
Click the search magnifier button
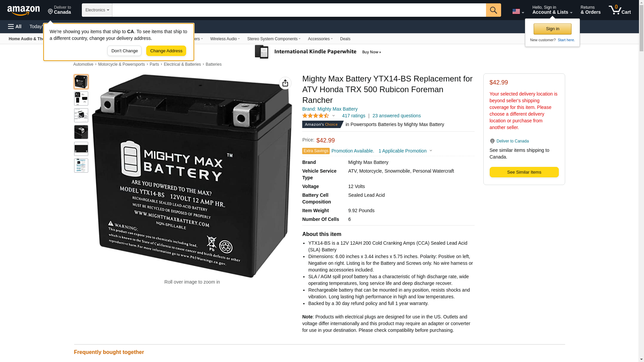pyautogui.click(x=493, y=10)
